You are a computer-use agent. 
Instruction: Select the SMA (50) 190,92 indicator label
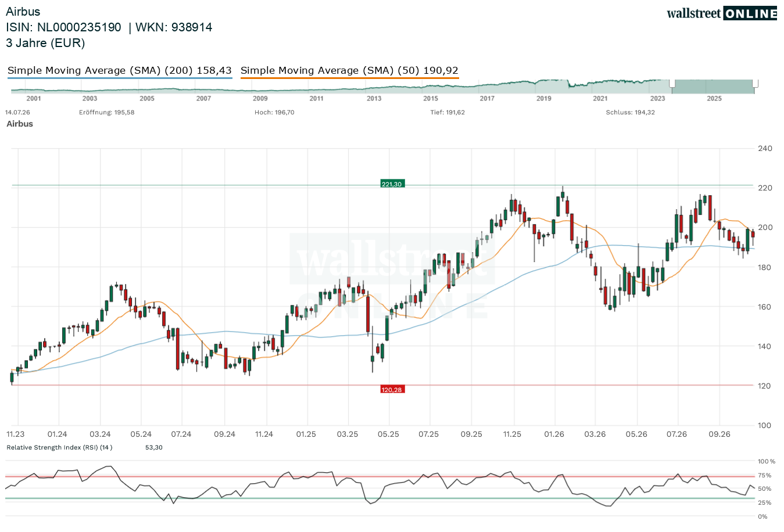pos(349,70)
